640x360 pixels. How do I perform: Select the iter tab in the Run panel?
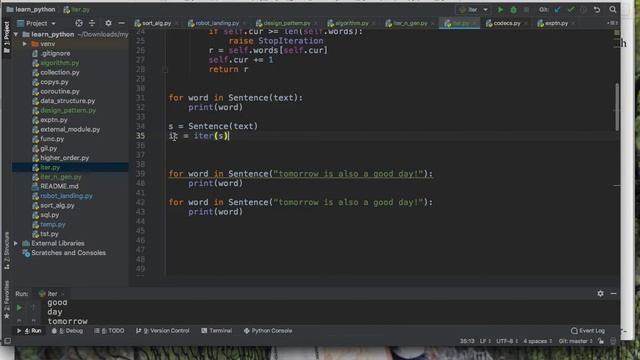click(x=51, y=293)
